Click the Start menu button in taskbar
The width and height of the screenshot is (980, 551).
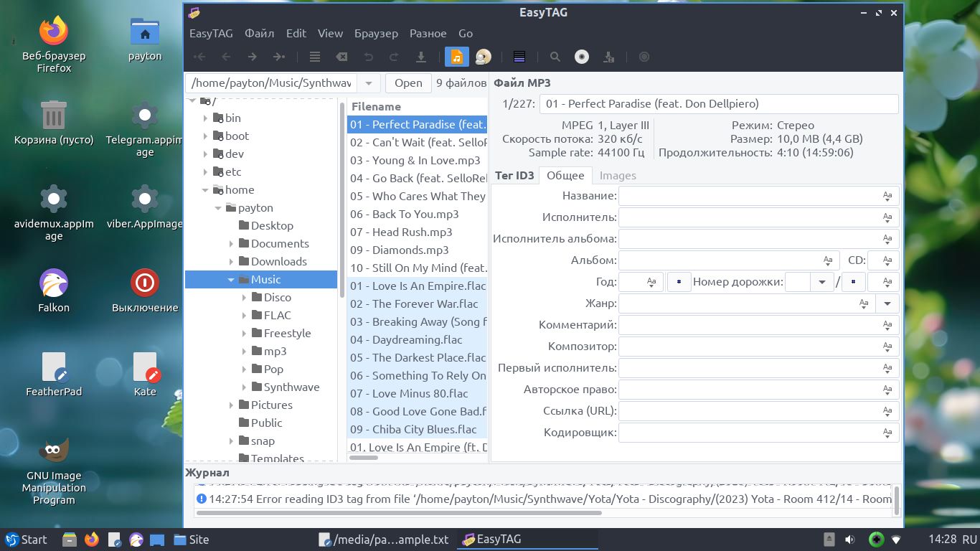26,540
